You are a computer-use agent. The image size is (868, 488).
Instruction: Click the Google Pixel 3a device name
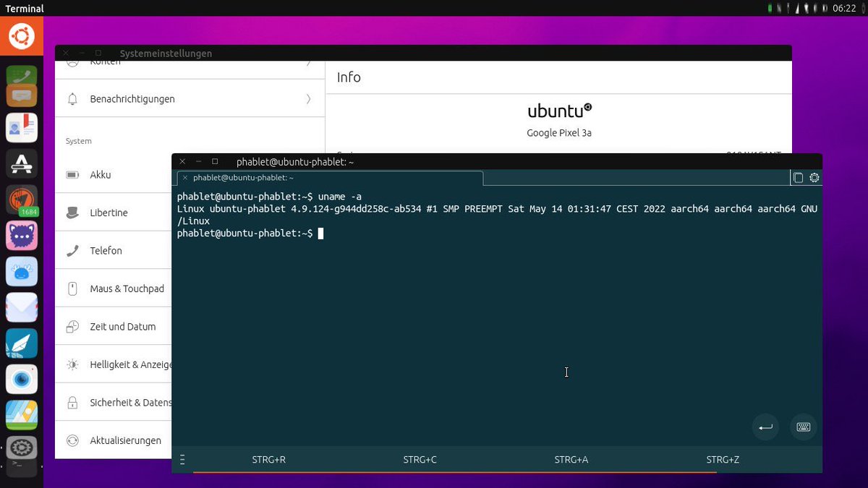[x=559, y=133]
